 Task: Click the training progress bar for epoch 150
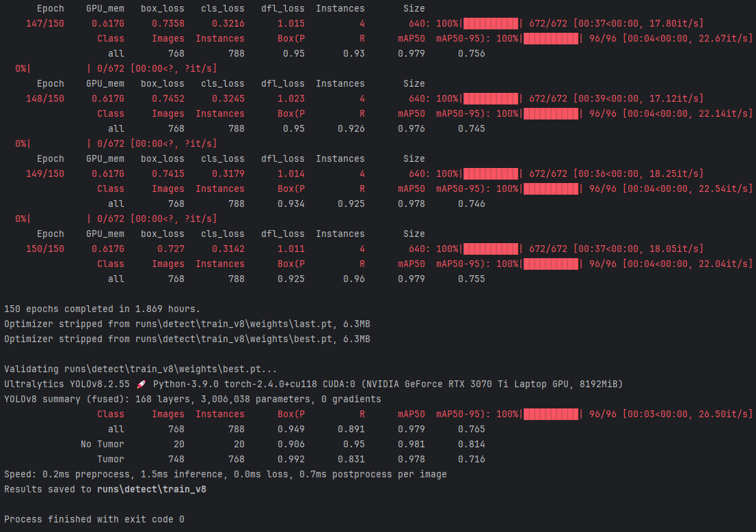coord(491,249)
